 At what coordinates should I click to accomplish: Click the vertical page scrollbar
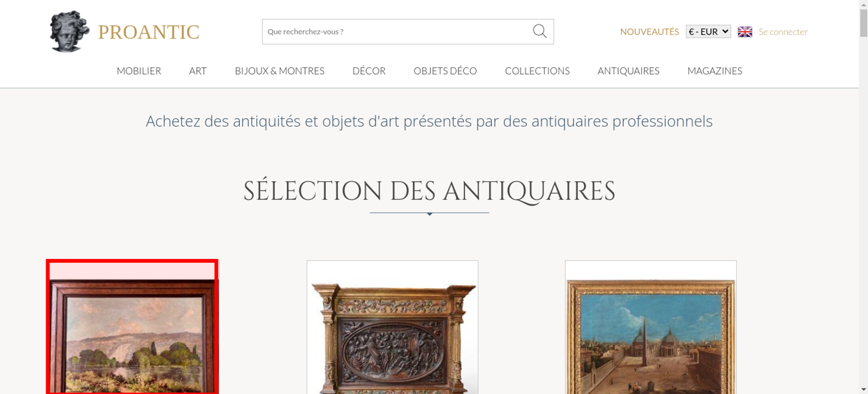pyautogui.click(x=864, y=197)
